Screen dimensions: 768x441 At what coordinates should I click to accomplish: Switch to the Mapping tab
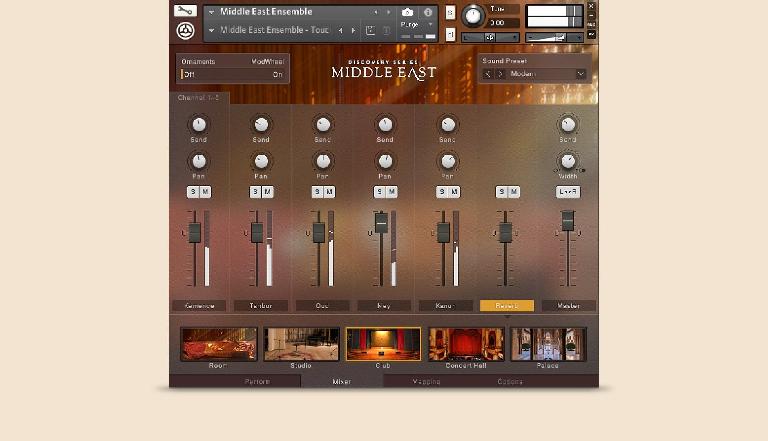pyautogui.click(x=426, y=381)
